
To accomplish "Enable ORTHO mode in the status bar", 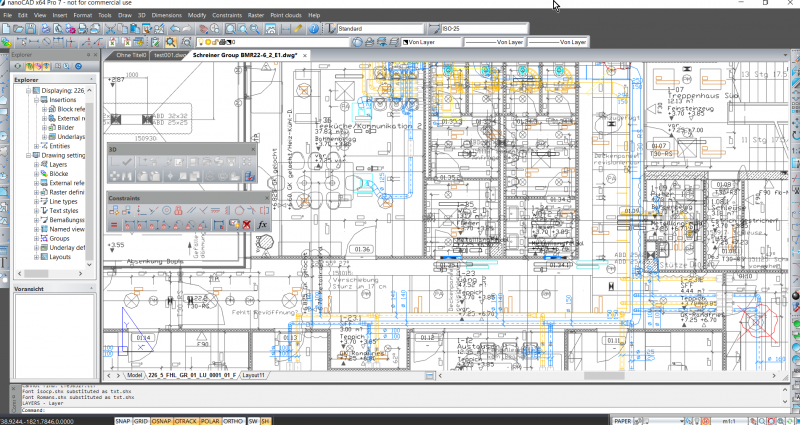I will coord(233,421).
